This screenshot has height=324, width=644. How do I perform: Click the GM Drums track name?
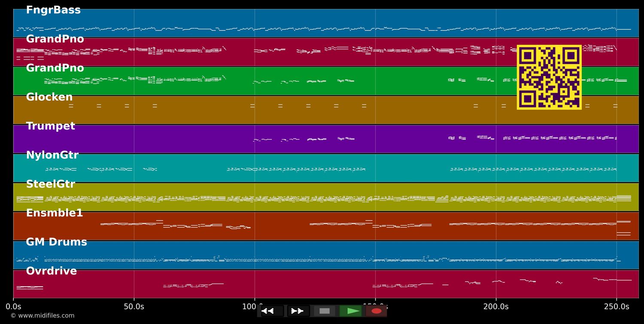(56, 242)
